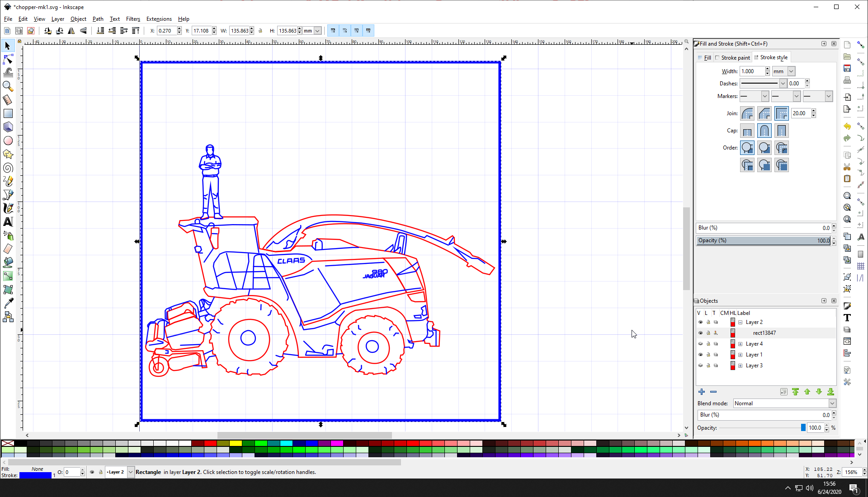The height and width of the screenshot is (497, 868).
Task: Open the Dashes pattern dropdown
Action: (x=783, y=84)
